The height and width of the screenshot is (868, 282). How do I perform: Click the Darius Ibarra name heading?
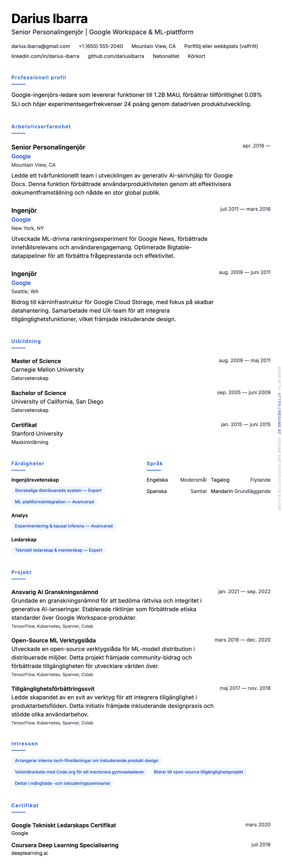coord(50,18)
